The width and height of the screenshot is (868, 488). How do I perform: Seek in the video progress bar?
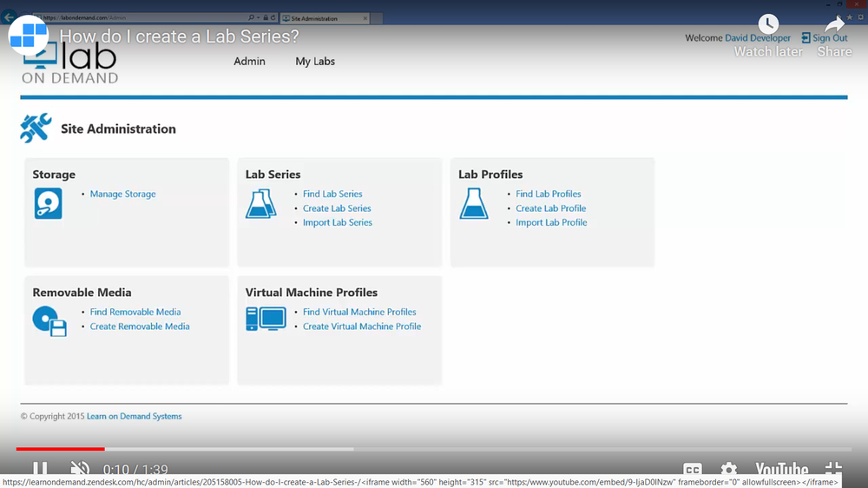(x=433, y=449)
